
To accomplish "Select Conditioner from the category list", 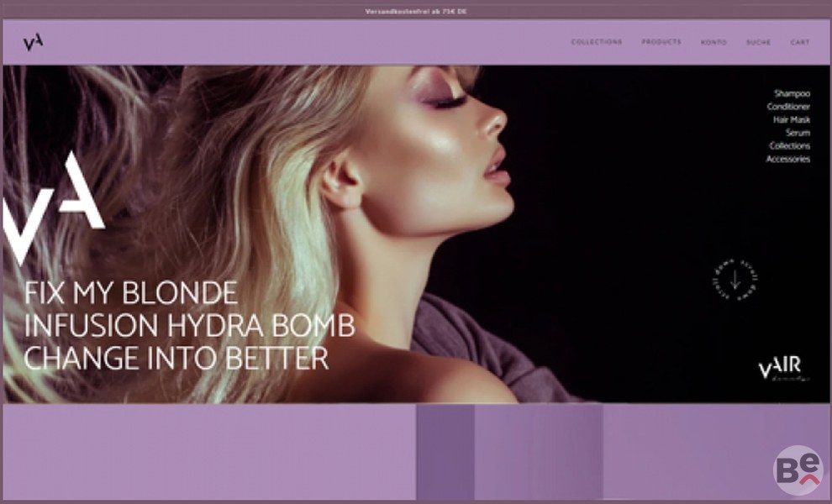I will pyautogui.click(x=788, y=107).
